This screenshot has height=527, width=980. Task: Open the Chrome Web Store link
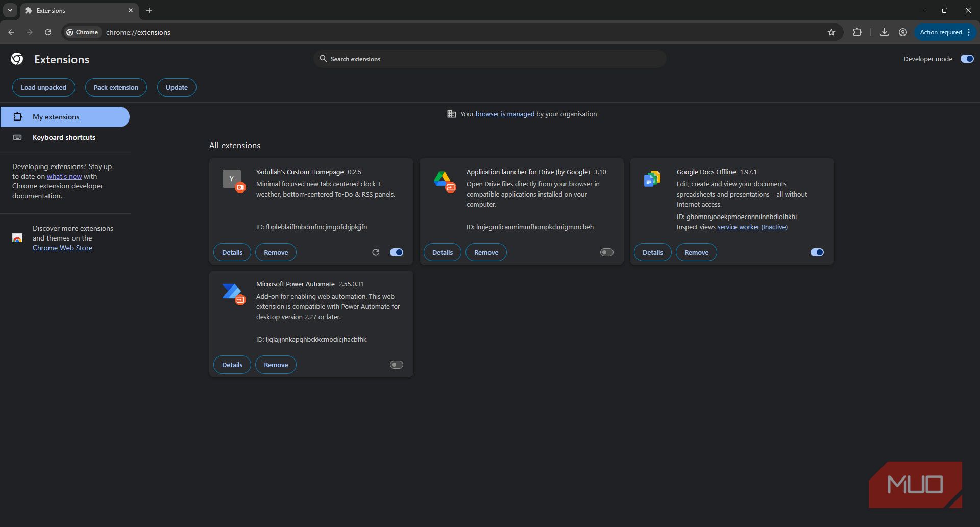tap(62, 248)
